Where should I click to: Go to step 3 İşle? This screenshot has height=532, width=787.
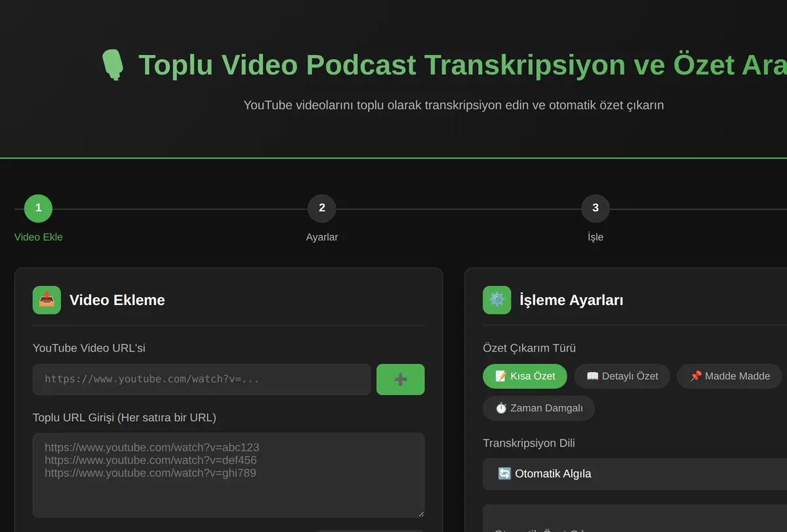click(595, 209)
